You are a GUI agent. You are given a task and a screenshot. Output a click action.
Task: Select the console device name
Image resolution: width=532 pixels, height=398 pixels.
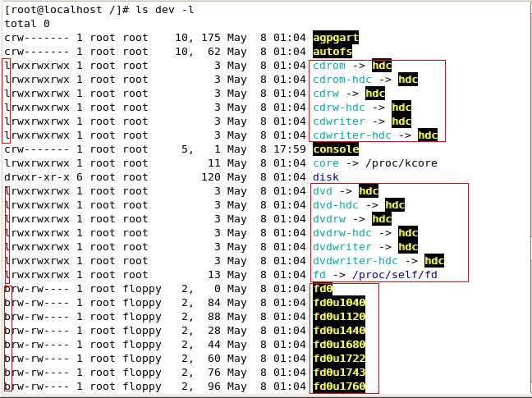tap(336, 149)
